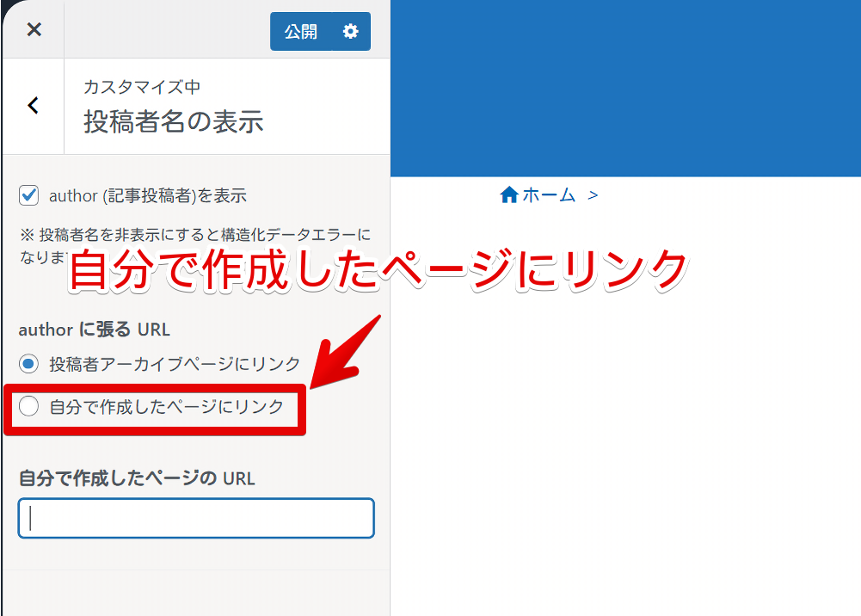The image size is (861, 616).
Task: Select 投稿者アーカイブページにリンク radio button
Action: [x=28, y=363]
